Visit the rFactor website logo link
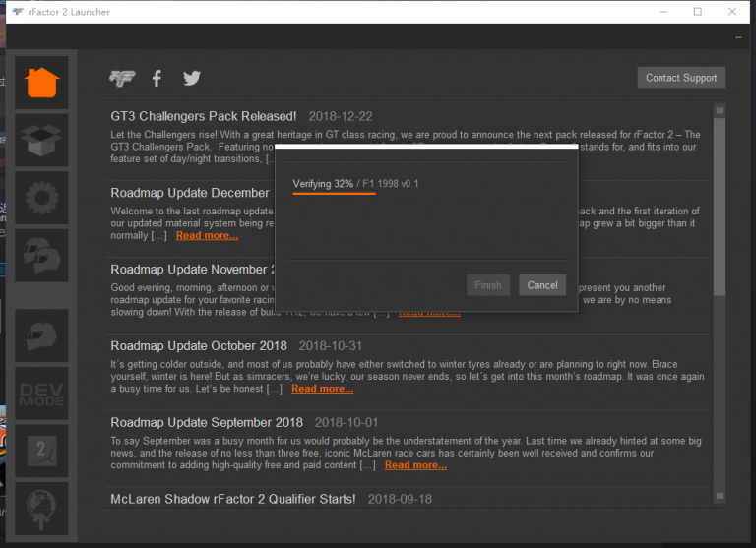Image resolution: width=756 pixels, height=548 pixels. pyautogui.click(x=122, y=78)
